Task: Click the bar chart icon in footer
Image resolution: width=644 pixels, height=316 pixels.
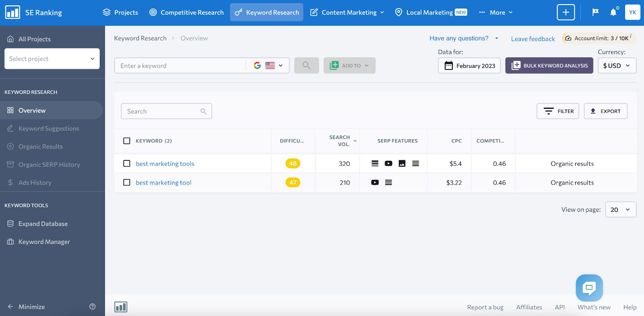Action: [121, 307]
